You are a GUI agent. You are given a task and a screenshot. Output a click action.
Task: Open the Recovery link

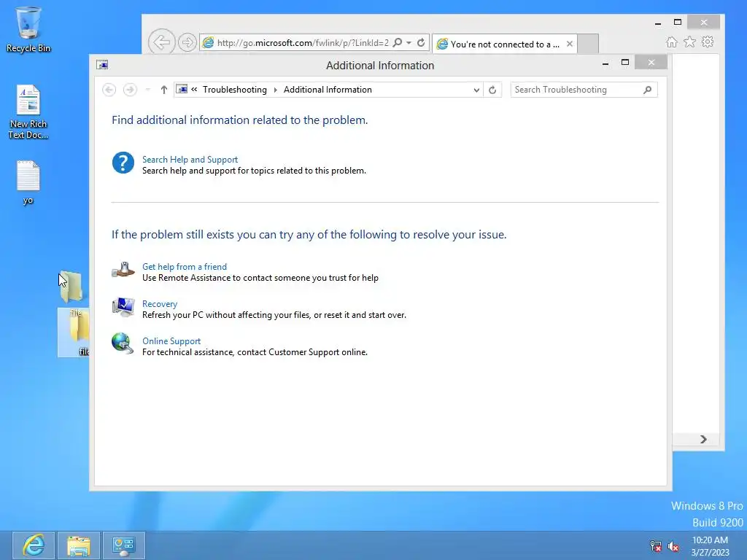tap(160, 304)
